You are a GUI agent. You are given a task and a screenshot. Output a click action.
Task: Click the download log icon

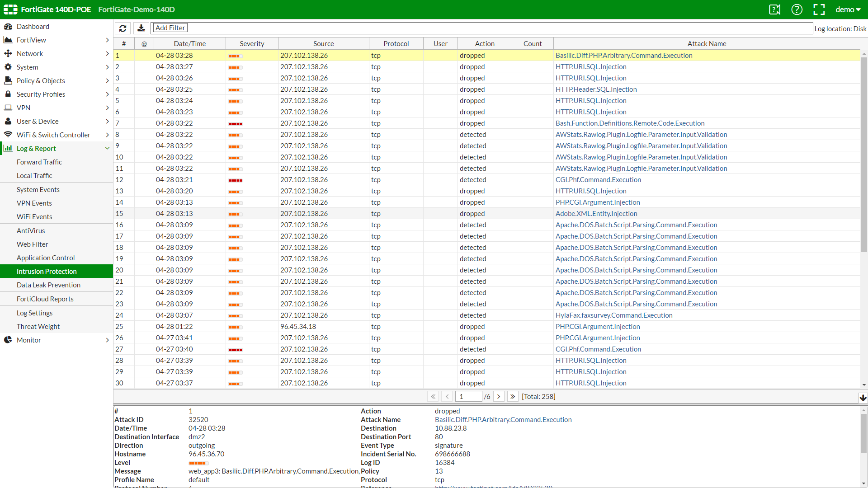pos(141,28)
